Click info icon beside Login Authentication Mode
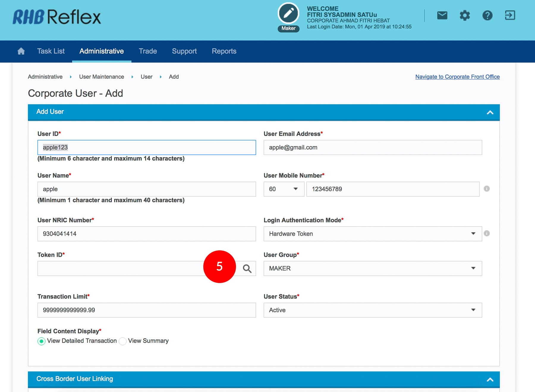 [x=487, y=233]
